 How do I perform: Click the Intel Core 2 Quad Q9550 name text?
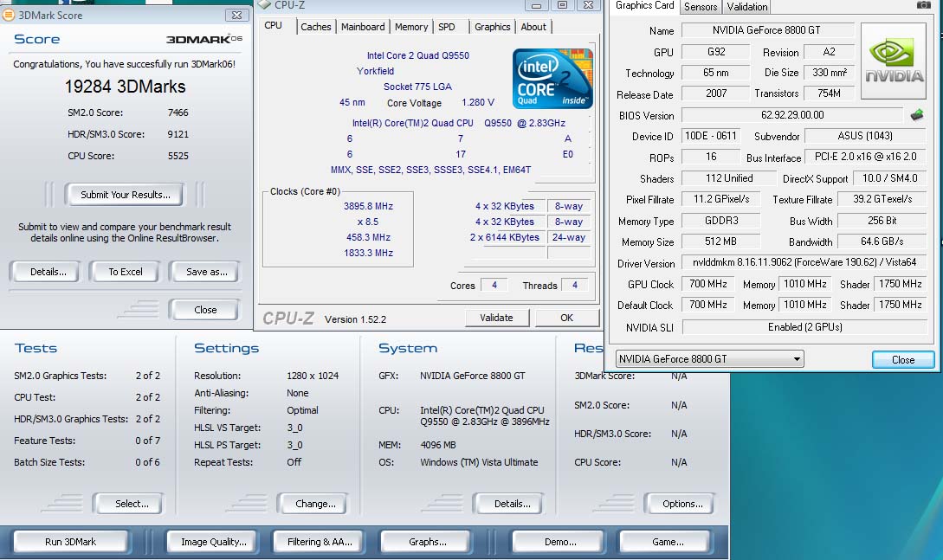pos(418,55)
